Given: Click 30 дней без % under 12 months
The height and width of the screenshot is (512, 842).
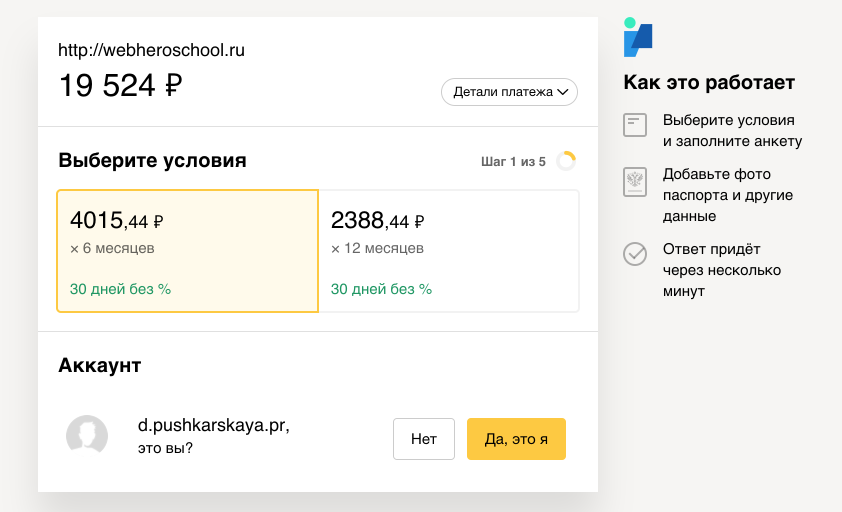Looking at the screenshot, I should pyautogui.click(x=381, y=289).
